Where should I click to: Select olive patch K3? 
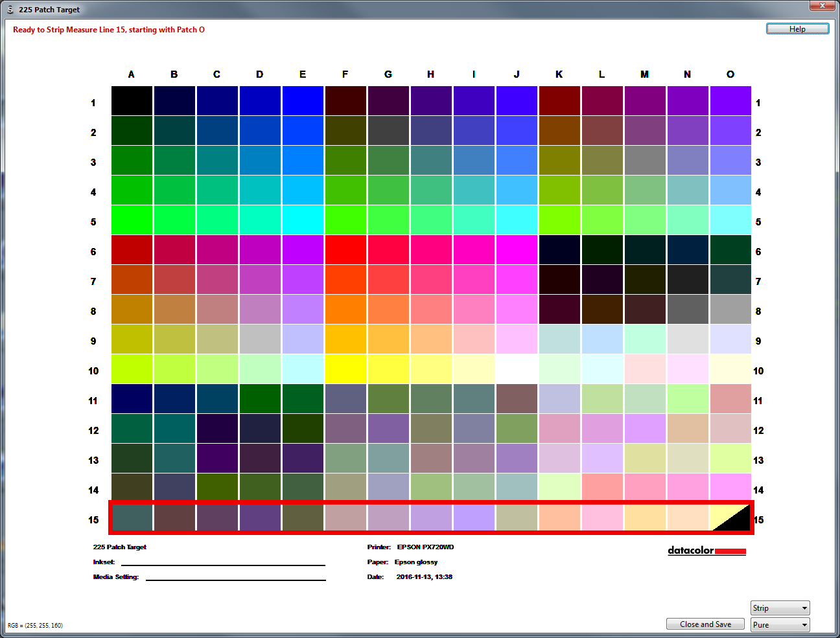pos(559,161)
